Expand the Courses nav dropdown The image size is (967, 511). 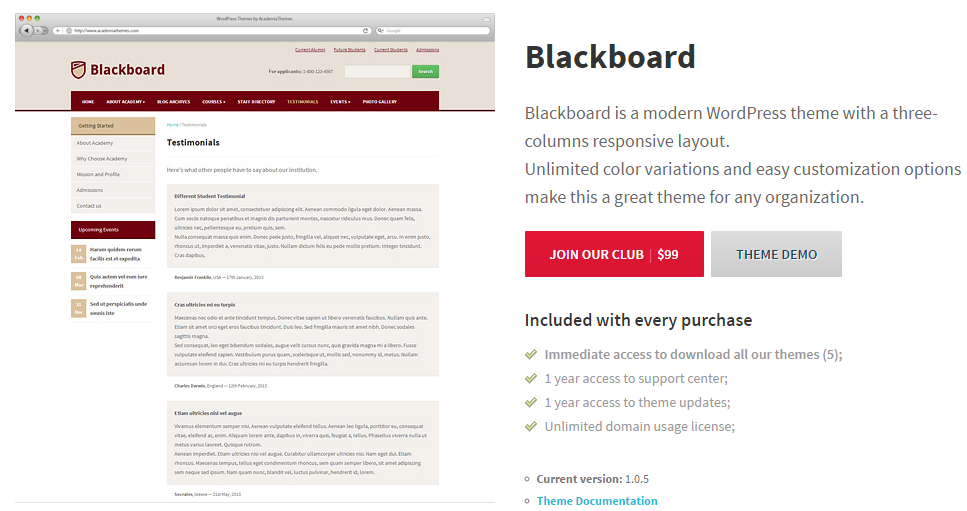coord(214,102)
